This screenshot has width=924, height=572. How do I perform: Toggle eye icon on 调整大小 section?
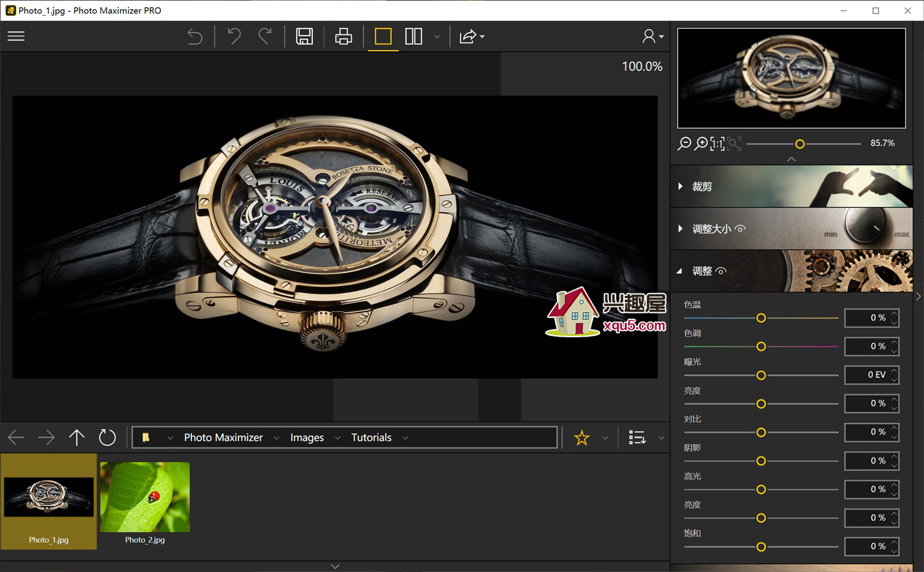[x=740, y=229]
